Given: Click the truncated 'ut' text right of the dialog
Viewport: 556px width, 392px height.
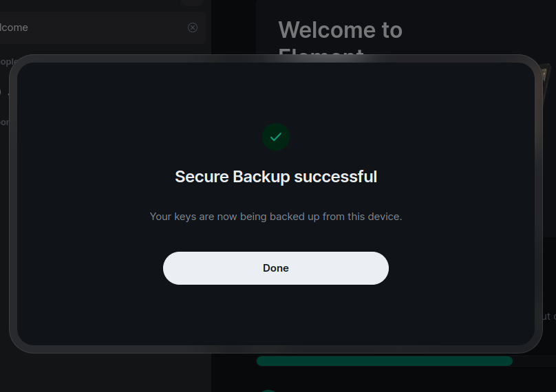Looking at the screenshot, I should coord(546,316).
